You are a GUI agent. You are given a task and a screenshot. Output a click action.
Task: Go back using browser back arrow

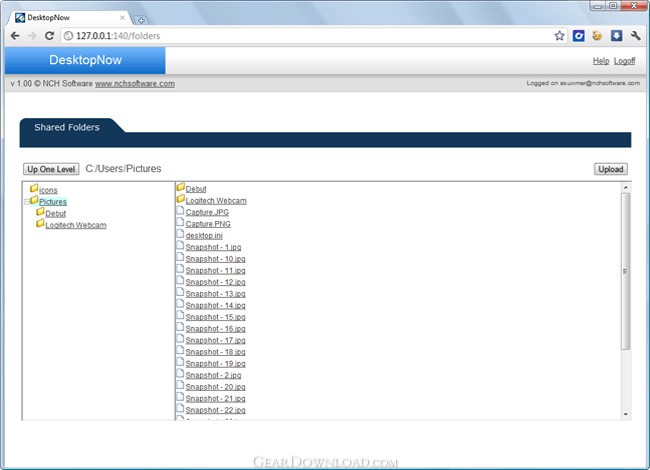click(x=15, y=36)
